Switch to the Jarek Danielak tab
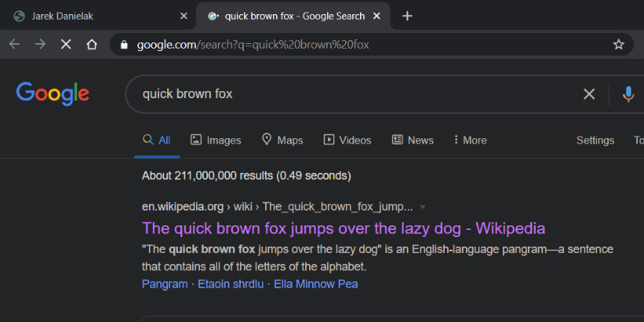This screenshot has height=322, width=644. pos(97,16)
